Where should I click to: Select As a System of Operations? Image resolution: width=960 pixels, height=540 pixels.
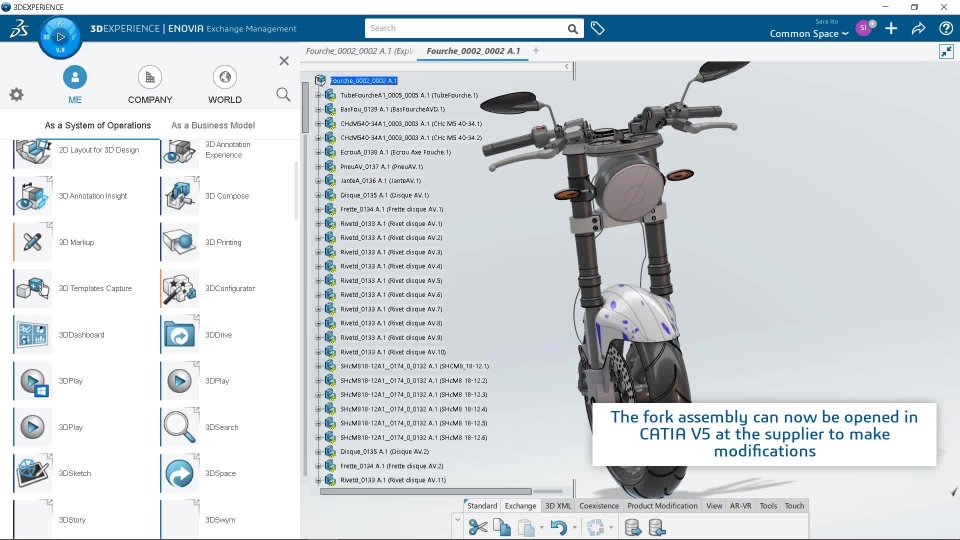tap(97, 126)
